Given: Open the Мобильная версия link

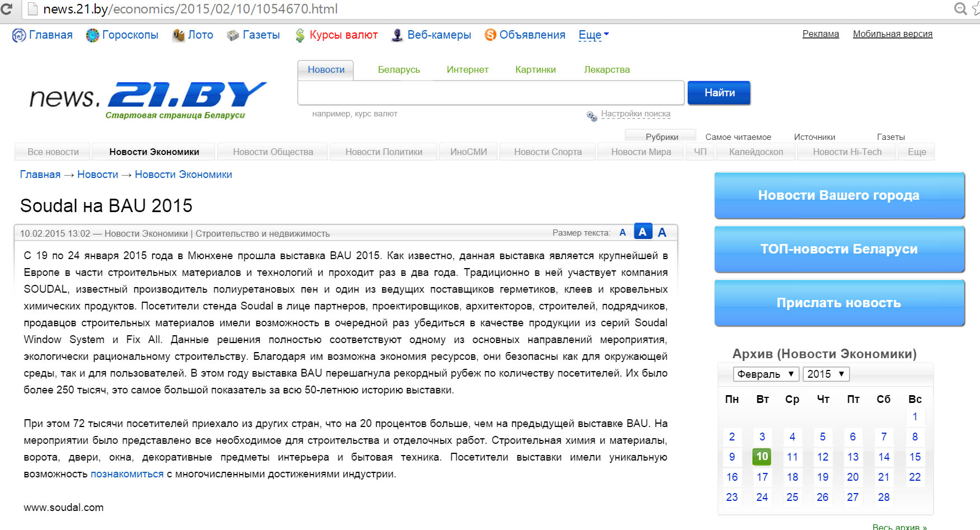Looking at the screenshot, I should point(893,34).
